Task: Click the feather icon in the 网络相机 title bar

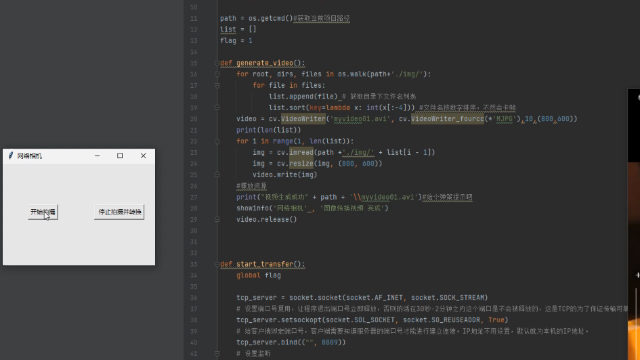Action: pyautogui.click(x=11, y=156)
